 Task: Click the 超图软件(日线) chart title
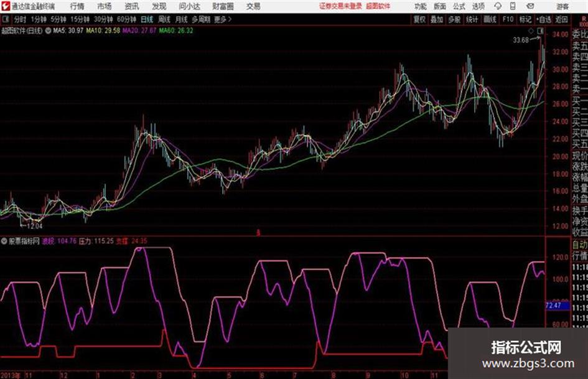click(x=22, y=30)
